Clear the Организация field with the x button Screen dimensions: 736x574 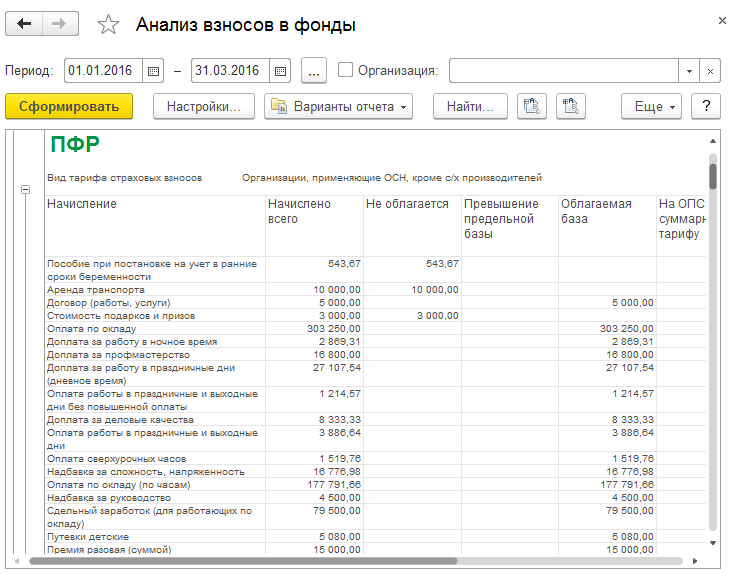coord(710,71)
